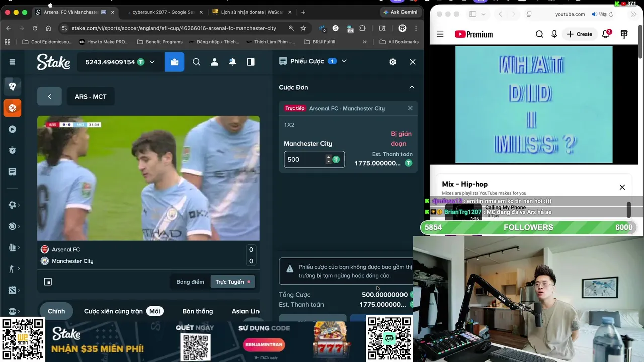Open YouTube notifications bell

[606, 34]
